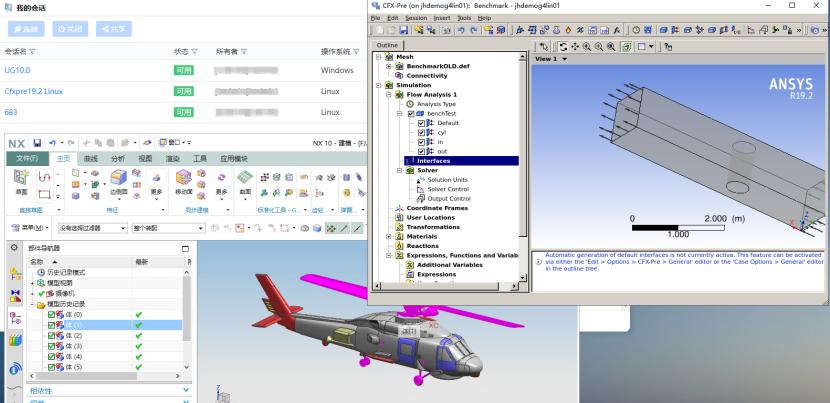830x403 pixels.
Task: Select the Outline tab in CFX-Pre
Action: click(x=387, y=46)
